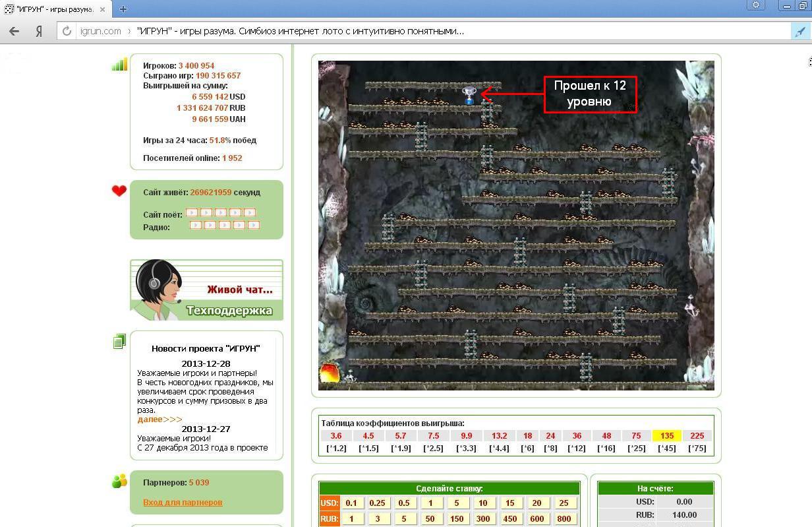Open a new browser tab
The height and width of the screenshot is (527, 812).
(123, 9)
